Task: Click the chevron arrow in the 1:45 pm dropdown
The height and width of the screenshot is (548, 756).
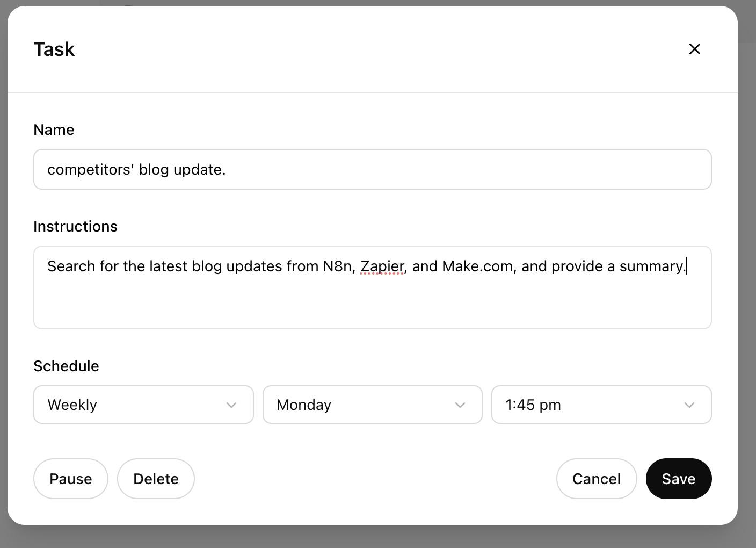Action: coord(689,405)
